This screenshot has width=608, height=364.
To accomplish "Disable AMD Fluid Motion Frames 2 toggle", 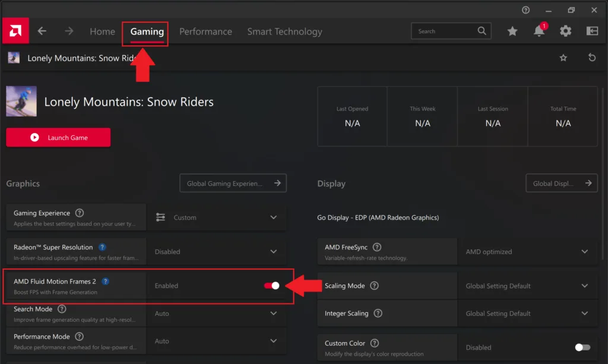I will tap(271, 286).
